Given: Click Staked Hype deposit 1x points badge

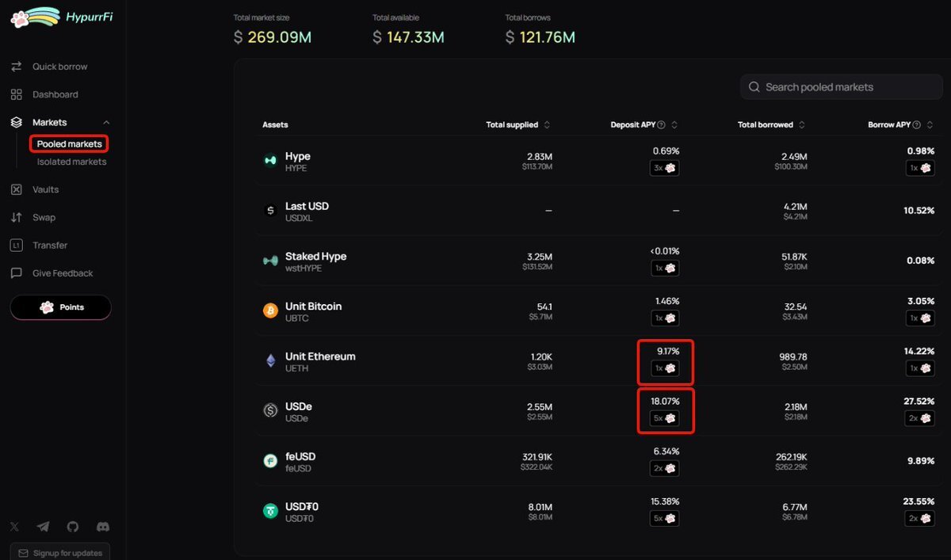Looking at the screenshot, I should click(665, 268).
